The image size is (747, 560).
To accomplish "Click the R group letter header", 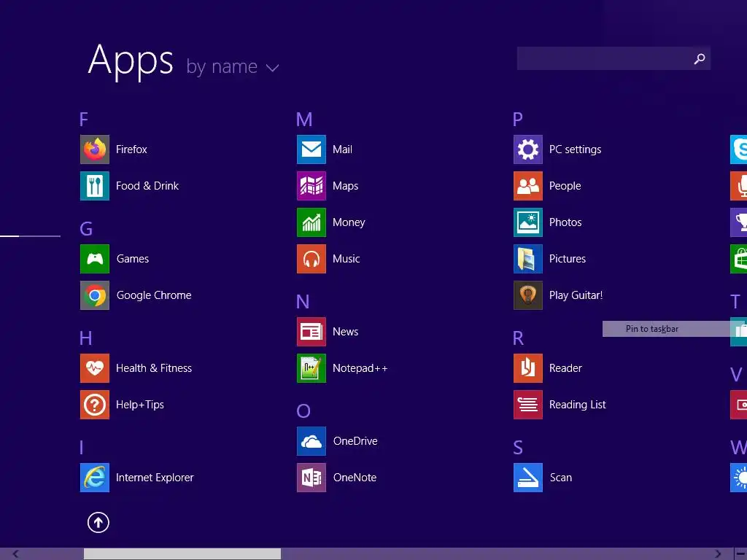I will click(519, 338).
